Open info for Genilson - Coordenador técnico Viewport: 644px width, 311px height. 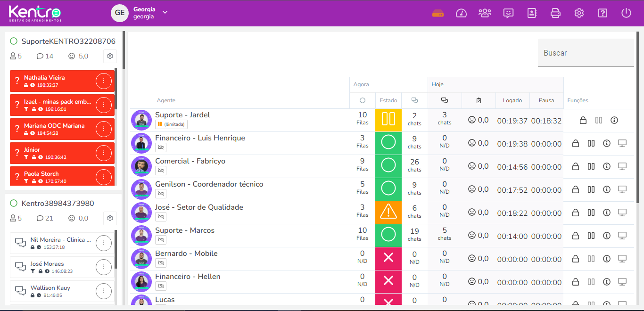click(607, 189)
